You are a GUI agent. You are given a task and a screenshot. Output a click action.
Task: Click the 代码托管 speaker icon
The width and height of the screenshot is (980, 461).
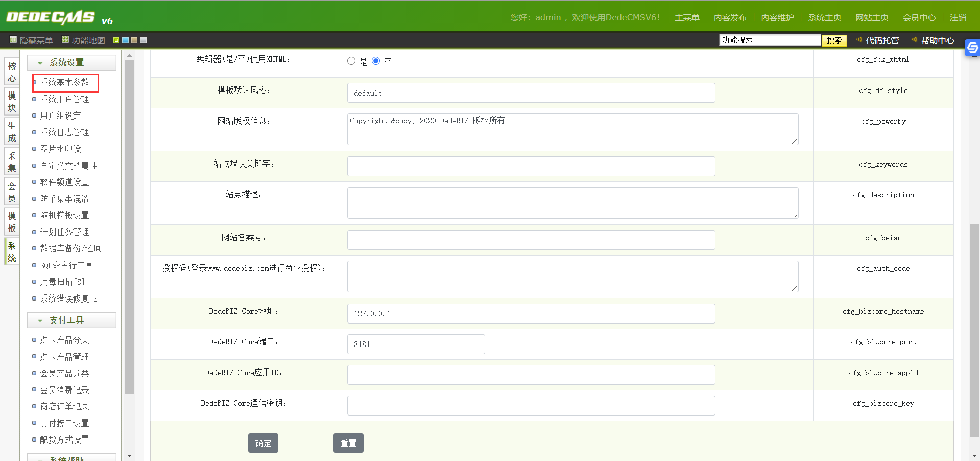tap(859, 40)
